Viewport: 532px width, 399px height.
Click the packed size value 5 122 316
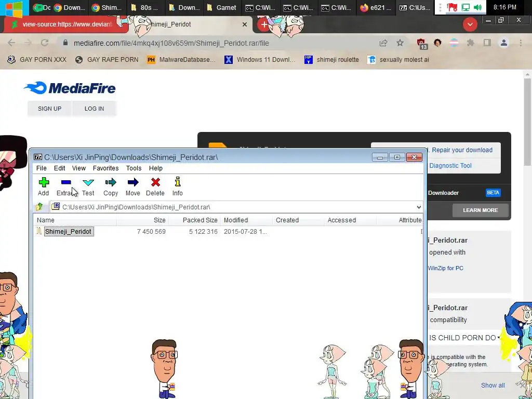[203, 231]
